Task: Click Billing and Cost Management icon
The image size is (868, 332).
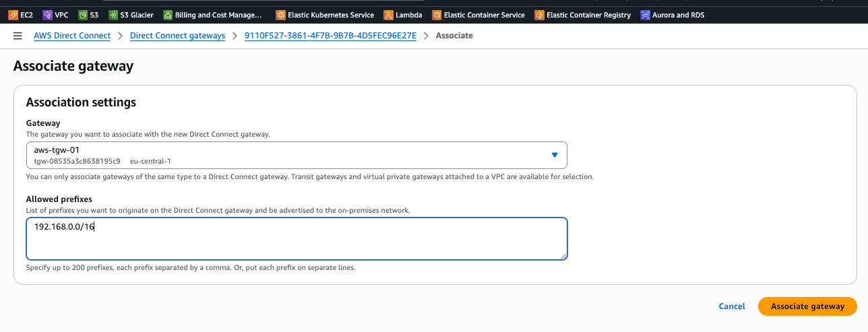Action: [x=168, y=15]
